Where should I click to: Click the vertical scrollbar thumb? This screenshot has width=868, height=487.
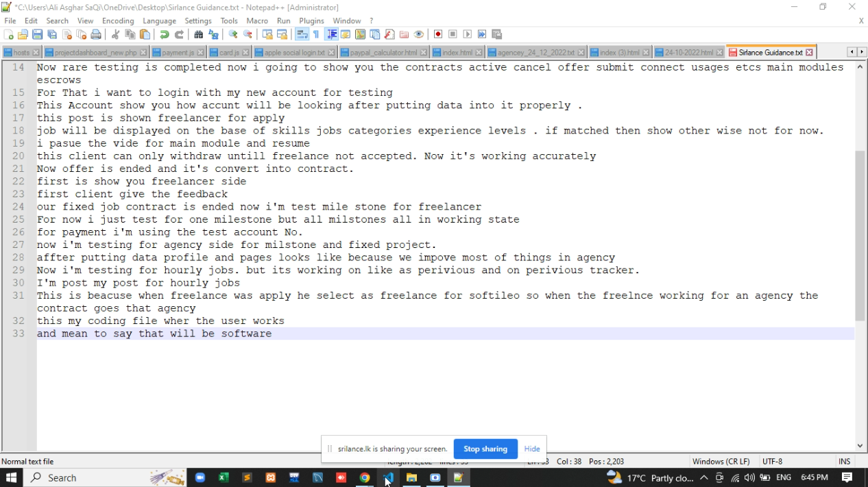tap(860, 235)
